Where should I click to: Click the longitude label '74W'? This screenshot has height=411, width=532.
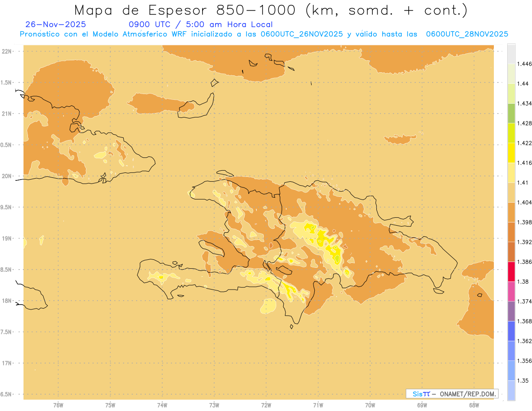click(x=162, y=405)
